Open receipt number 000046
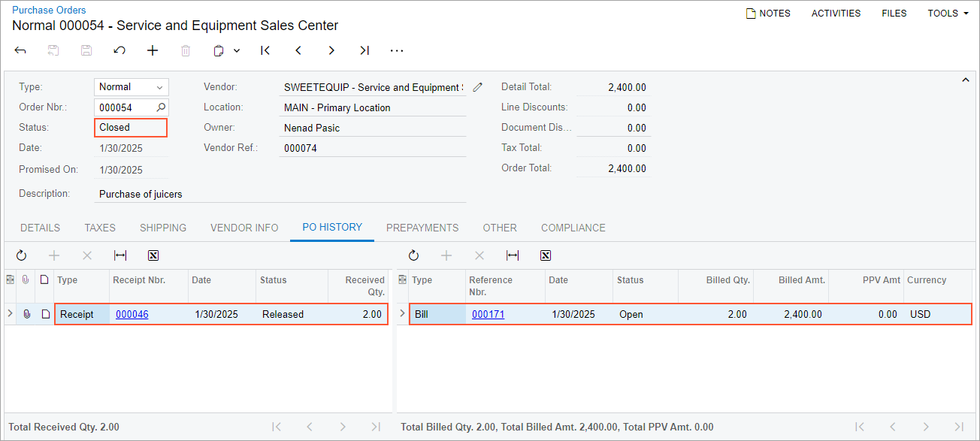980x441 pixels. pos(132,314)
